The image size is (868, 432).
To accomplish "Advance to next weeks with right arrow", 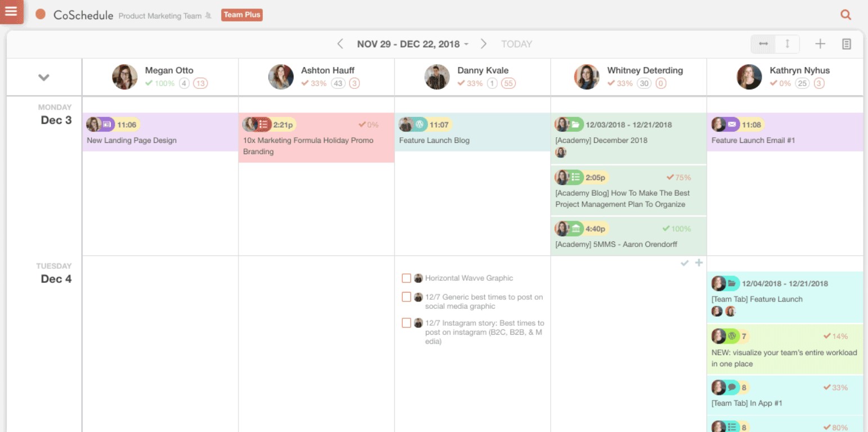I will 483,43.
